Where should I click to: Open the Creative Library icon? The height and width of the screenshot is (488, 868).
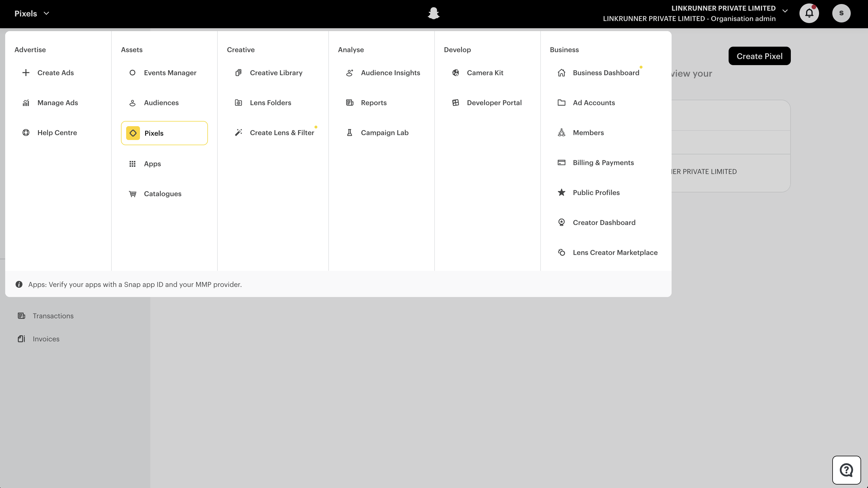[x=238, y=73]
